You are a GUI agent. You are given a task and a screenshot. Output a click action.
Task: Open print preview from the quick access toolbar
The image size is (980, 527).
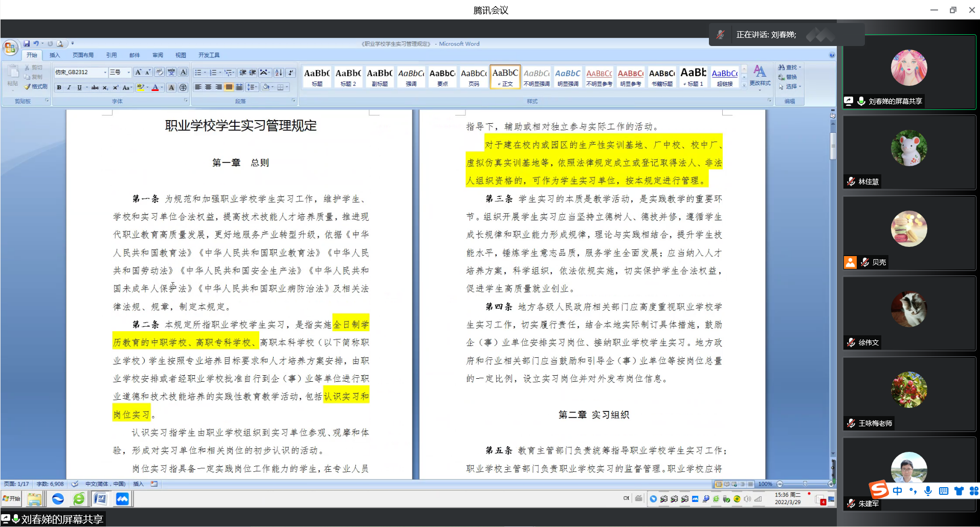tap(60, 43)
